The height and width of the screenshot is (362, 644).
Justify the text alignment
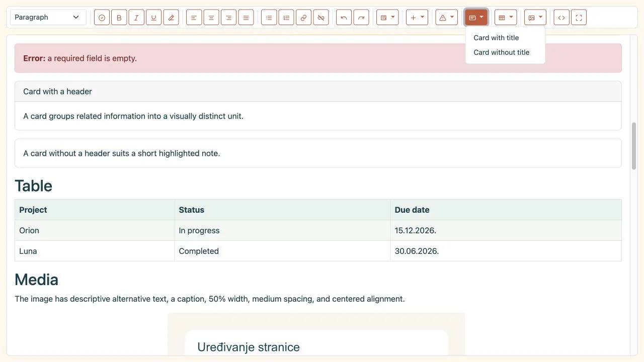click(x=246, y=18)
